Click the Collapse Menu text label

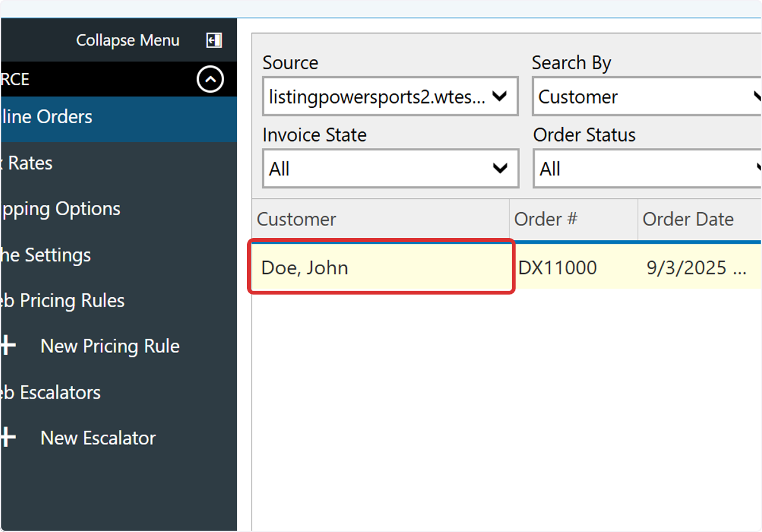(x=128, y=40)
